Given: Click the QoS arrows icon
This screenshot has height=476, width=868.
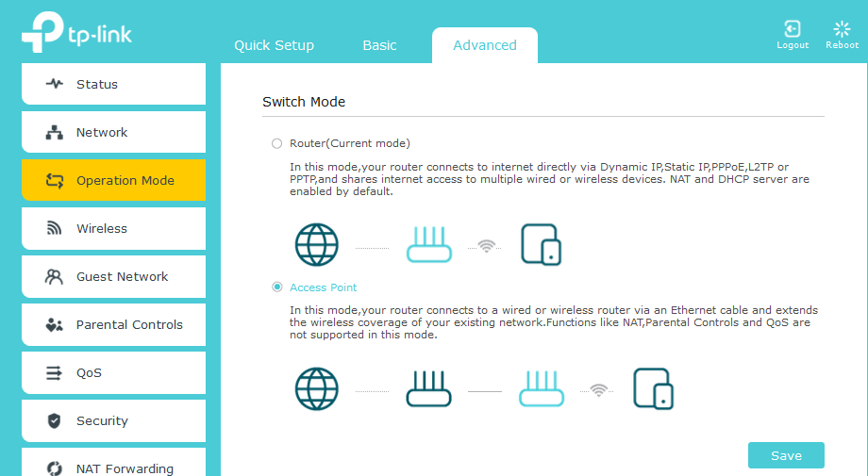Looking at the screenshot, I should (x=55, y=373).
